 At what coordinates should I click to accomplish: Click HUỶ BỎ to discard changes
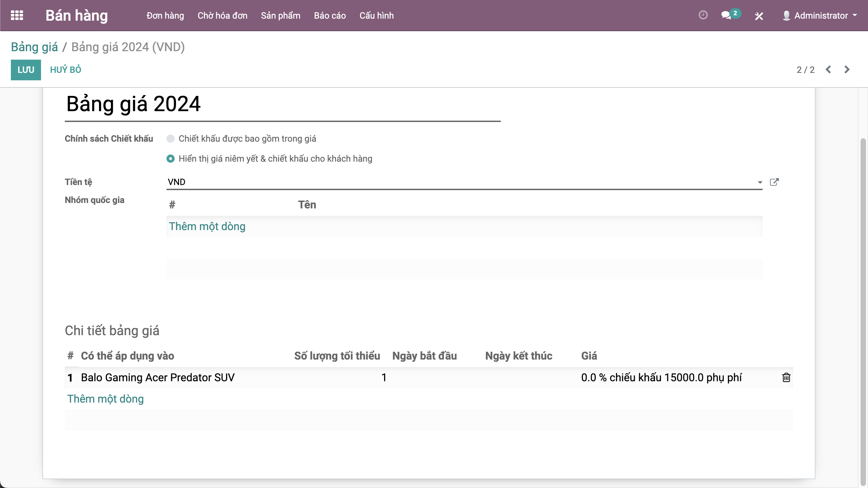(65, 70)
